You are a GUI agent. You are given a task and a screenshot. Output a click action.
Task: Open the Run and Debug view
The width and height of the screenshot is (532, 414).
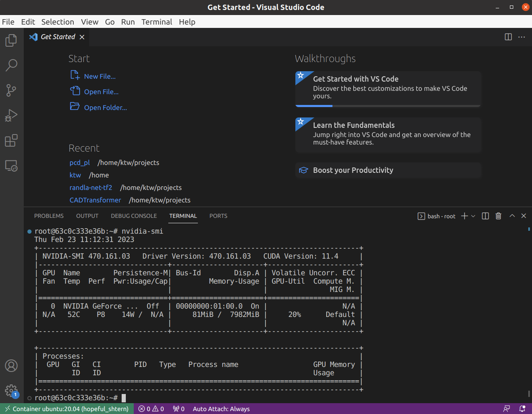tap(11, 115)
